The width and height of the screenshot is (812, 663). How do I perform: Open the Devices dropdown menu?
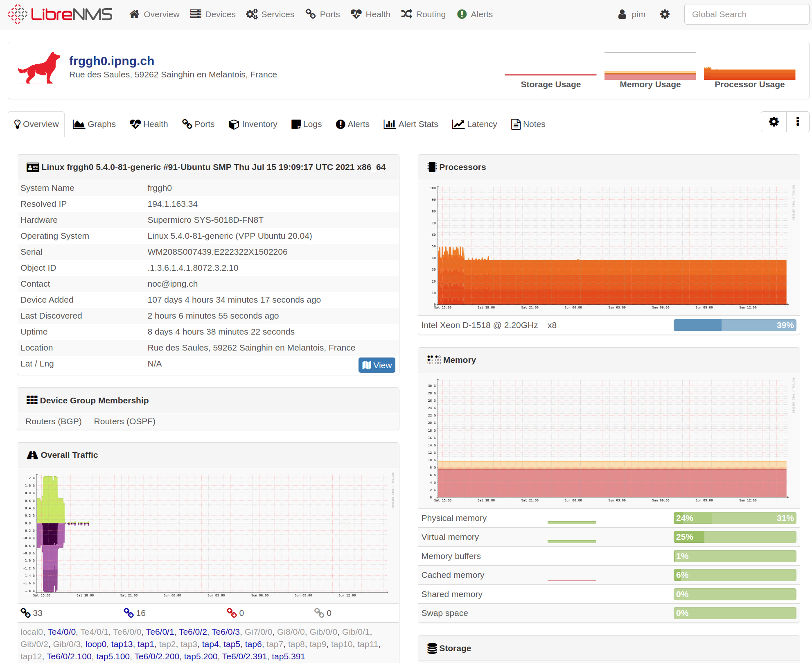213,14
